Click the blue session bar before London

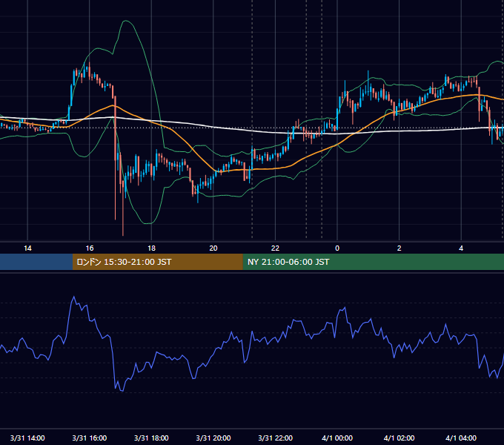pos(36,262)
